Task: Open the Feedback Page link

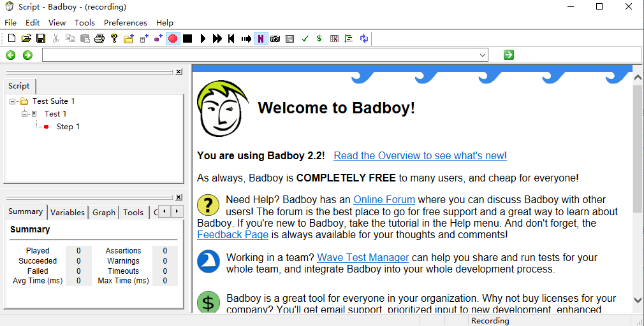Action: tap(233, 234)
